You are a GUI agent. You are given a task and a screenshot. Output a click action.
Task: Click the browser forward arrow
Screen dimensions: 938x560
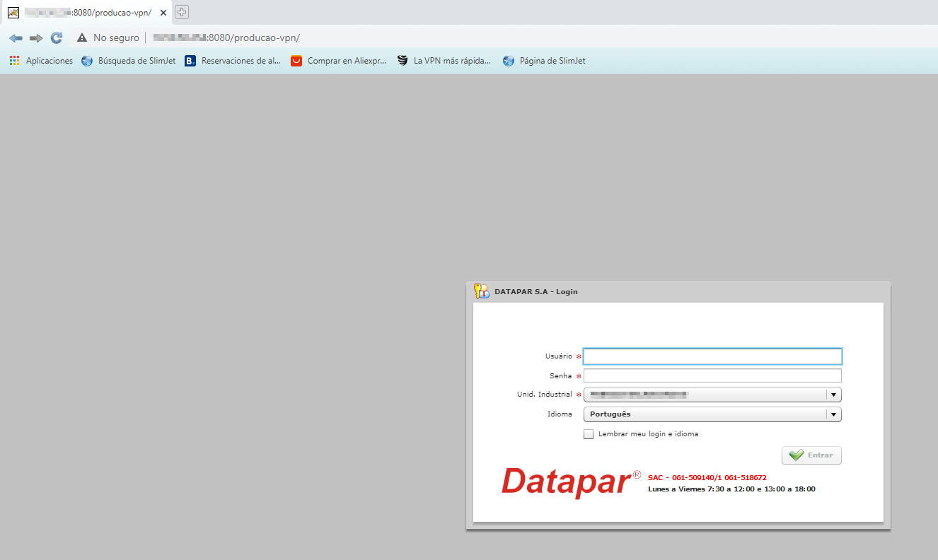36,38
